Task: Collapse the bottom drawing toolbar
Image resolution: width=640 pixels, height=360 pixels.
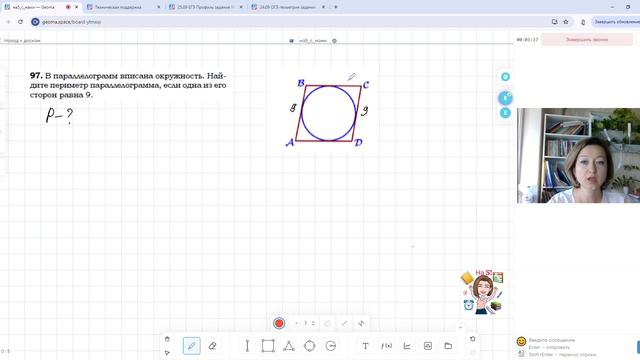Action: [x=460, y=327]
